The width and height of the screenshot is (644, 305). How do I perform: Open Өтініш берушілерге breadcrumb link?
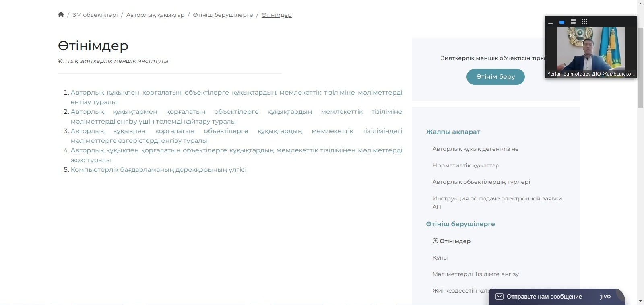click(x=223, y=15)
